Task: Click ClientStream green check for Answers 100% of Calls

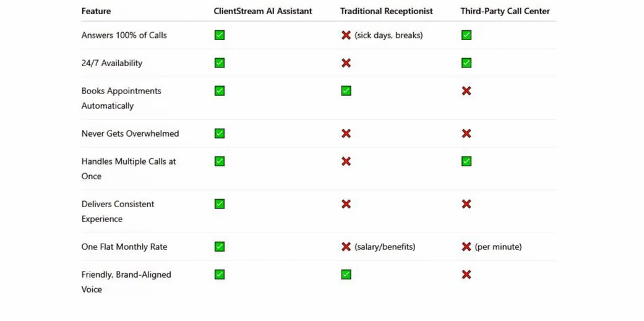Action: pyautogui.click(x=220, y=35)
